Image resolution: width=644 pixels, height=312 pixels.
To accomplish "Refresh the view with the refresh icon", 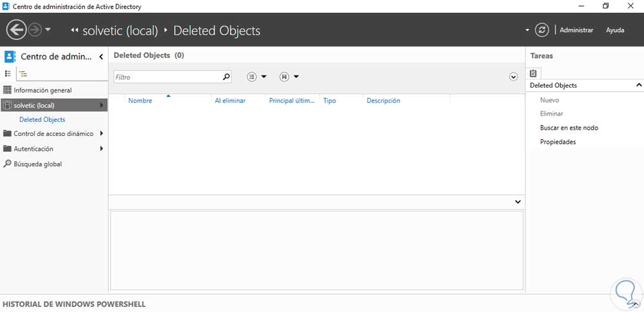I will pos(543,30).
